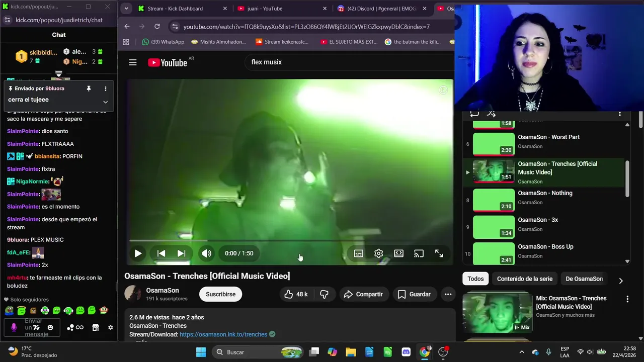Like the video with 48 k likes
The image size is (644, 362).
(x=296, y=294)
